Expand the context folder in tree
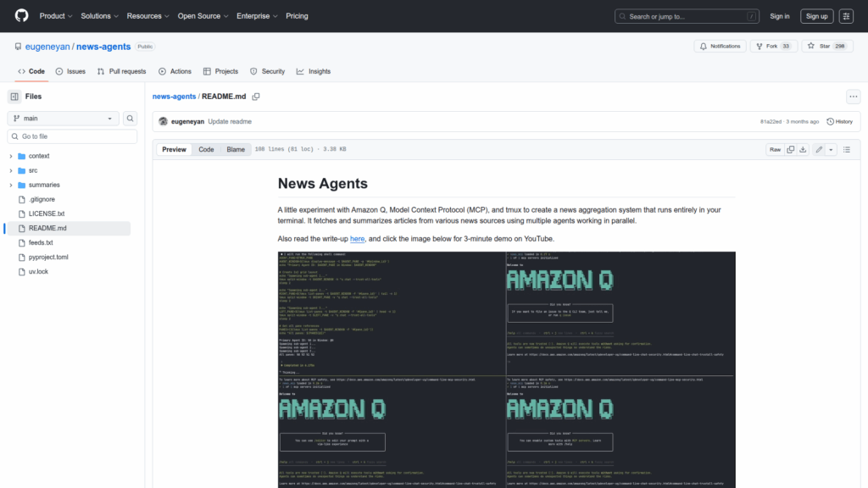The height and width of the screenshot is (488, 868). click(x=11, y=156)
